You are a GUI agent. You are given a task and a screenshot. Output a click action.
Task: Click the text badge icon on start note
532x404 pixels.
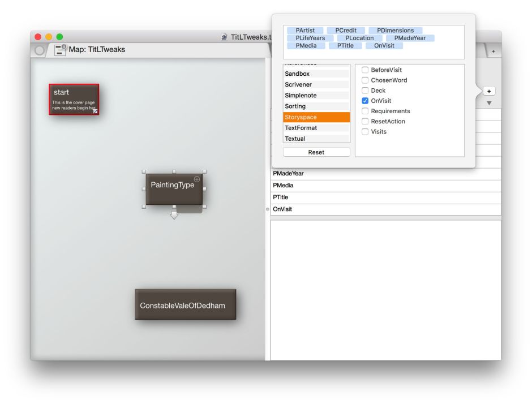click(95, 111)
